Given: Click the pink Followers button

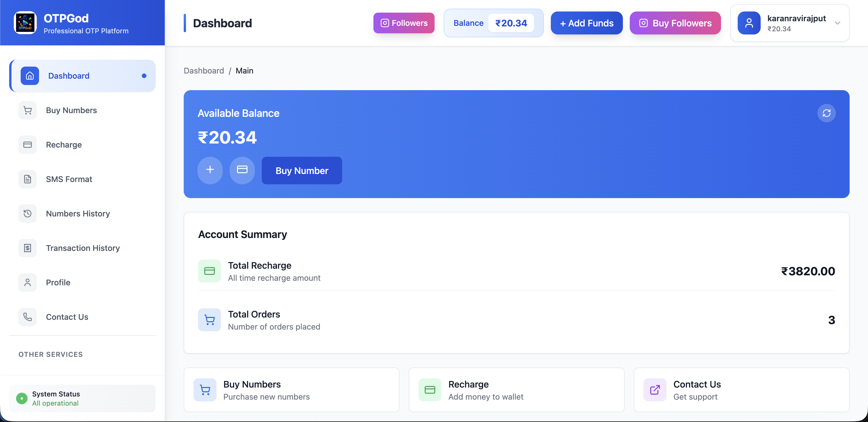Looking at the screenshot, I should 404,23.
